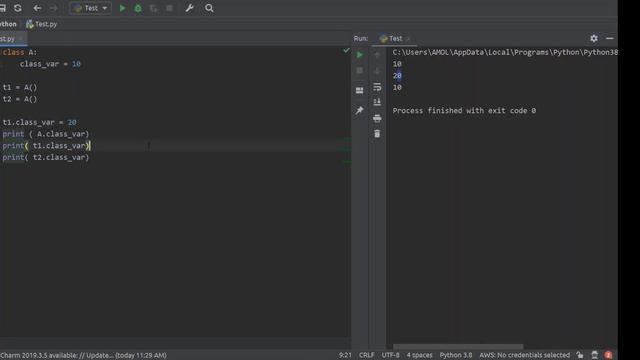Screen dimensions: 640x360
Task: Open Run panel gear options
Action: pos(594,38)
